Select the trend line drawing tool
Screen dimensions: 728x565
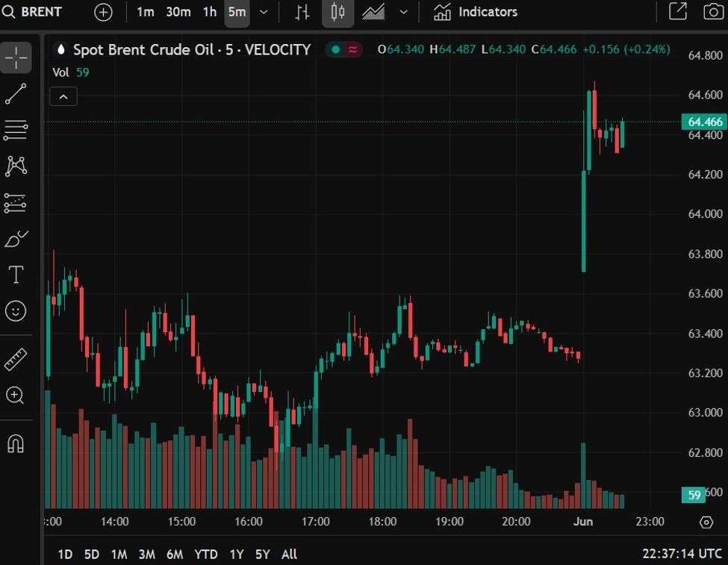tap(16, 94)
